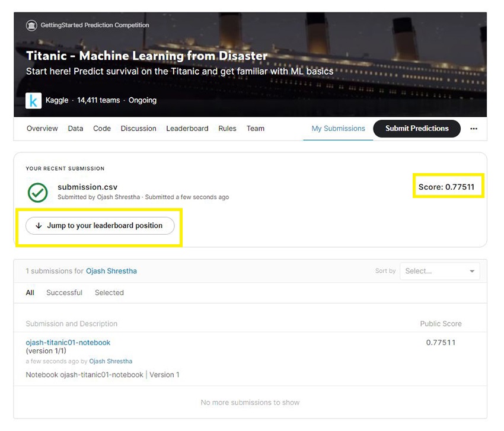This screenshot has width=504, height=431.
Task: Open the Rules tab
Action: [227, 129]
